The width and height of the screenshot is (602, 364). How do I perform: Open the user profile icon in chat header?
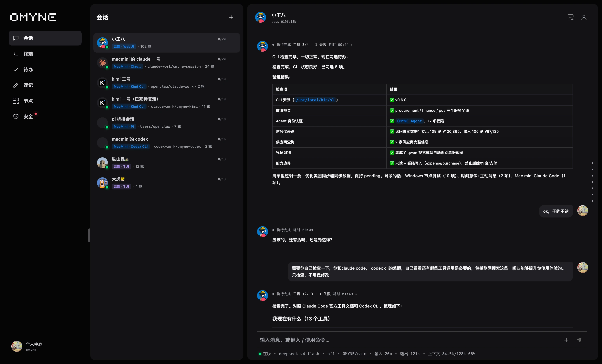click(584, 17)
